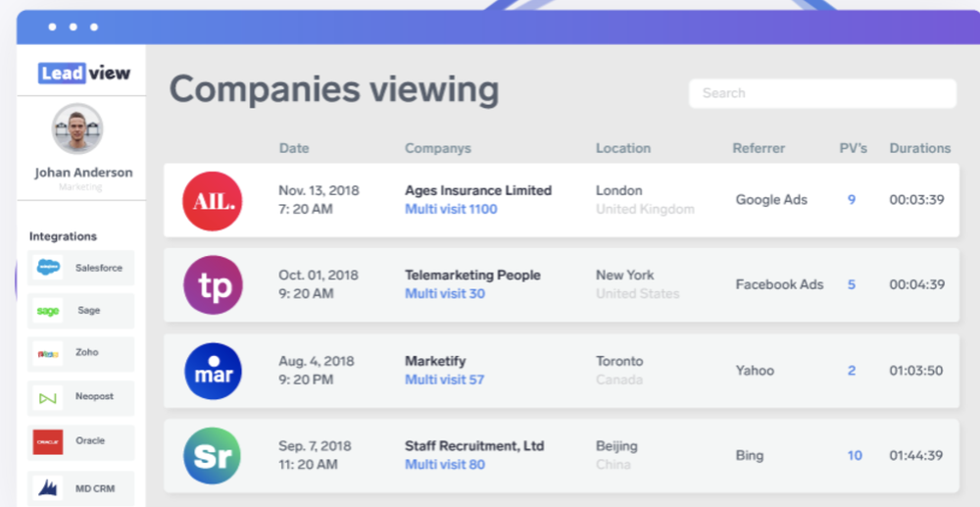This screenshot has height=507, width=980.
Task: Select the Telemarketing People company name
Action: (472, 275)
